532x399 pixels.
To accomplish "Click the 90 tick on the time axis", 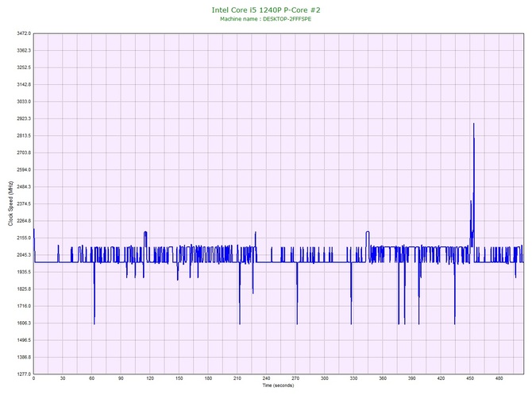I will pyautogui.click(x=121, y=378).
